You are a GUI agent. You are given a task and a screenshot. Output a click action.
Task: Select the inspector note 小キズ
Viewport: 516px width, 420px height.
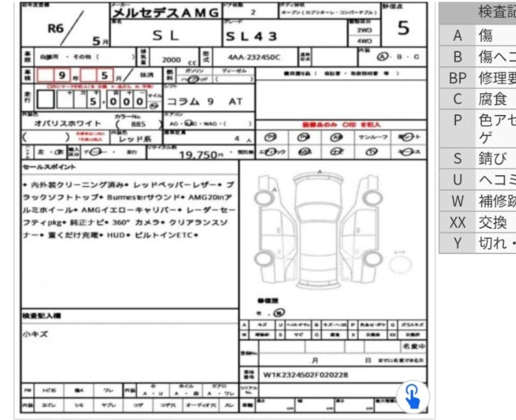tap(35, 334)
